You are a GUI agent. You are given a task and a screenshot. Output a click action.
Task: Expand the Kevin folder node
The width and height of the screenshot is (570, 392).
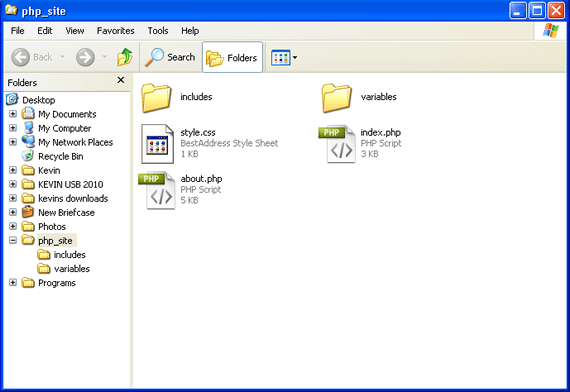pyautogui.click(x=13, y=170)
